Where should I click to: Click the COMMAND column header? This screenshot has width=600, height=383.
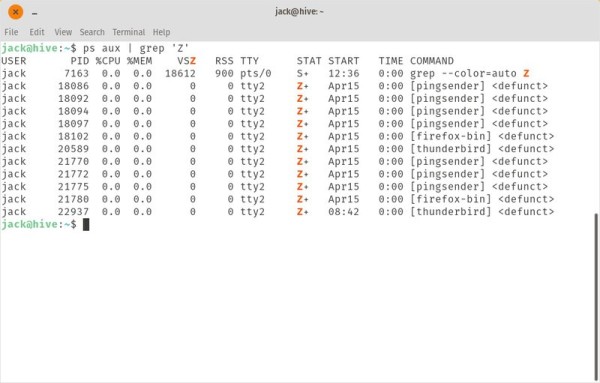432,61
